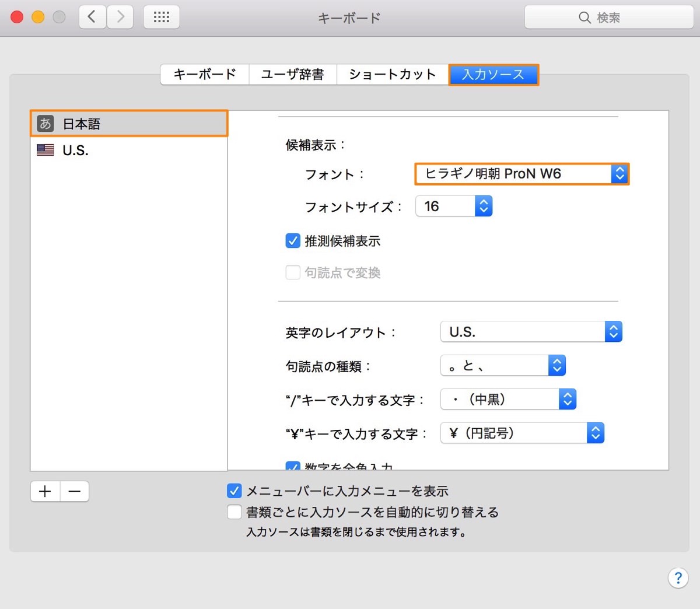Viewport: 700px width, 609px height.
Task: Click the magnifier icon in the search field
Action: [x=584, y=17]
